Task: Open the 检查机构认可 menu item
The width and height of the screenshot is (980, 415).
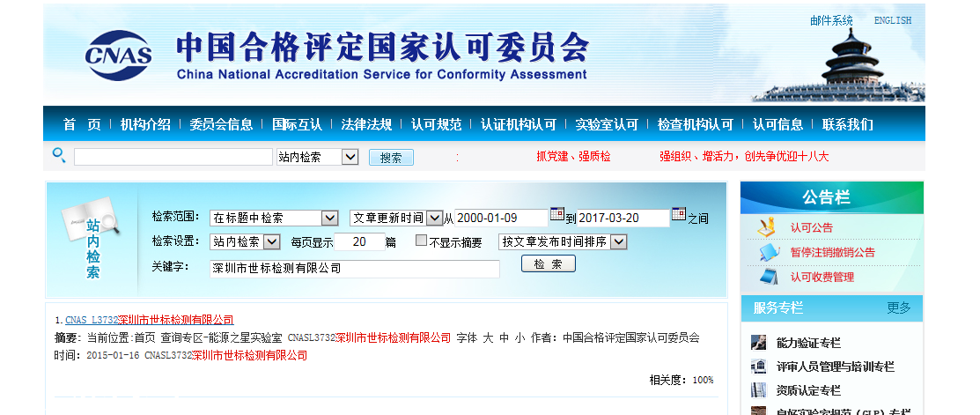Action: 695,124
